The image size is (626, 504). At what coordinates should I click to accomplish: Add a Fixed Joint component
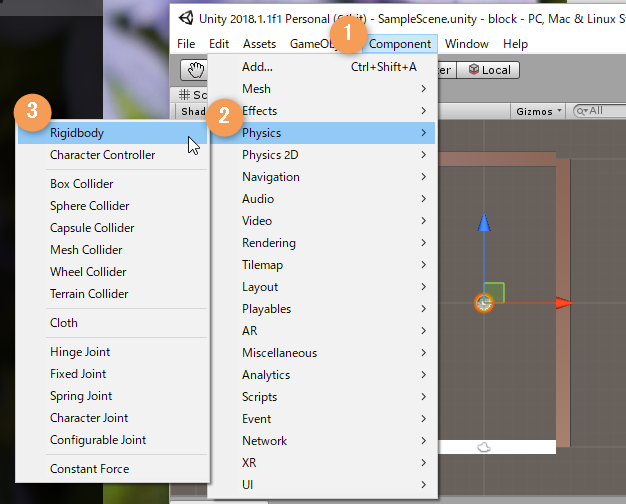[113, 374]
